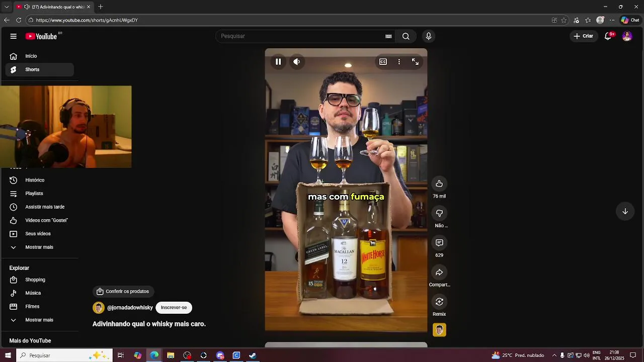Expand Mostrar mais under Seus vídeos

coord(40,247)
